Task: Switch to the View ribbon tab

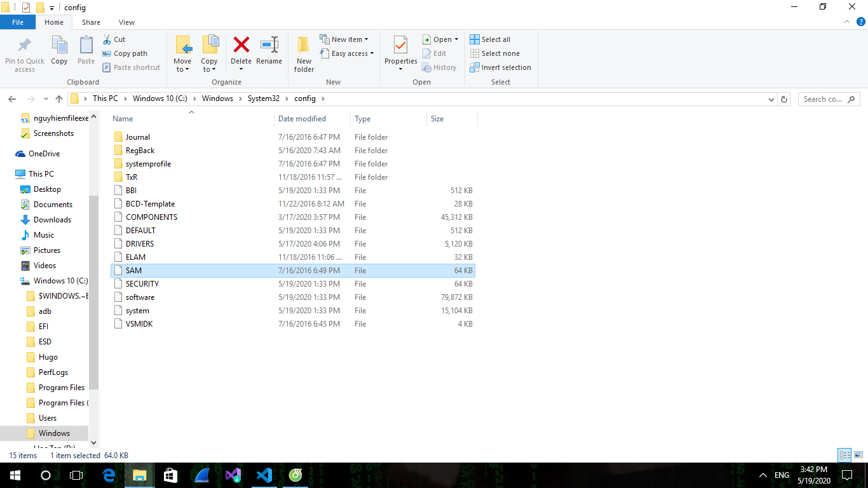Action: [x=126, y=22]
